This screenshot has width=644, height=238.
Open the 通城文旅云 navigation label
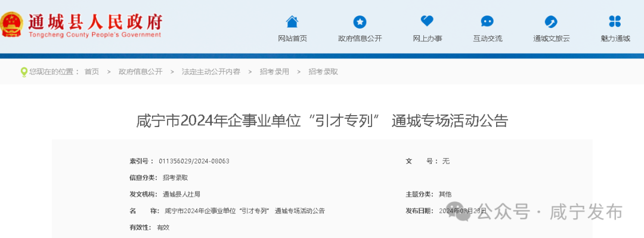(x=551, y=39)
